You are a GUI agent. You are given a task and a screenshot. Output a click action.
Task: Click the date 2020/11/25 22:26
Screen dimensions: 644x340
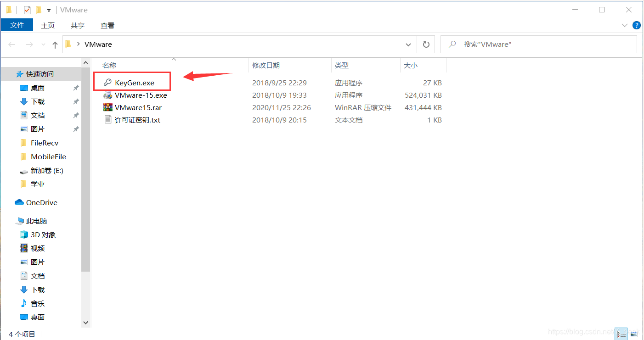pyautogui.click(x=282, y=108)
